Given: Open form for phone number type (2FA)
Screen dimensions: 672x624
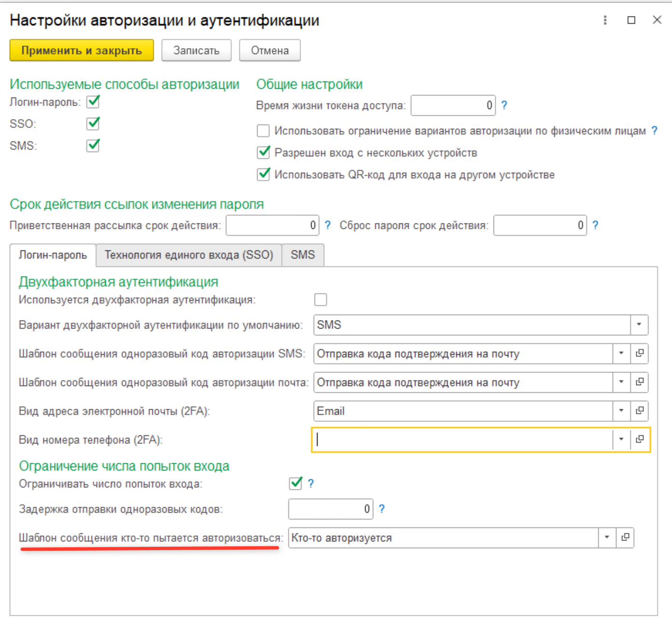Looking at the screenshot, I should pos(640,439).
